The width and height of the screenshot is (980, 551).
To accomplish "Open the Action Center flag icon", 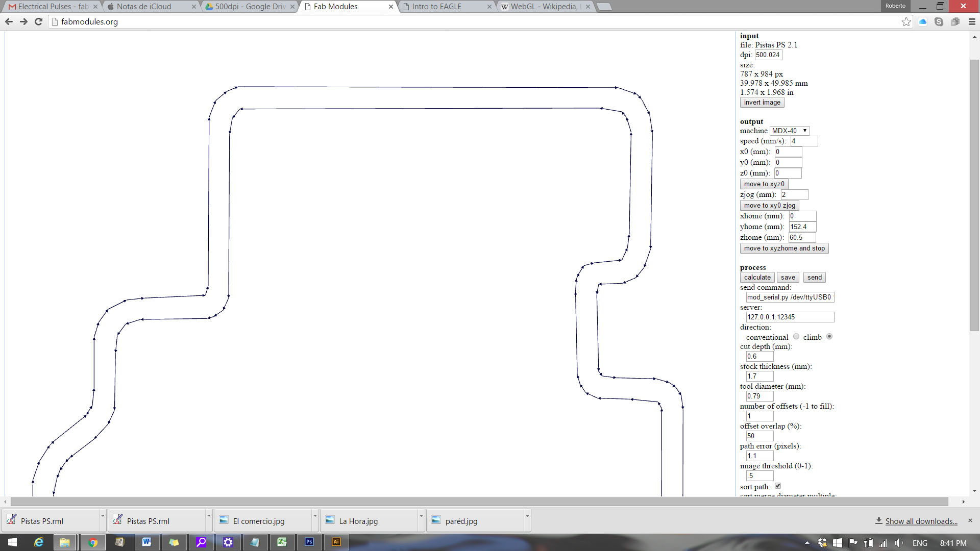I will pos(853,543).
